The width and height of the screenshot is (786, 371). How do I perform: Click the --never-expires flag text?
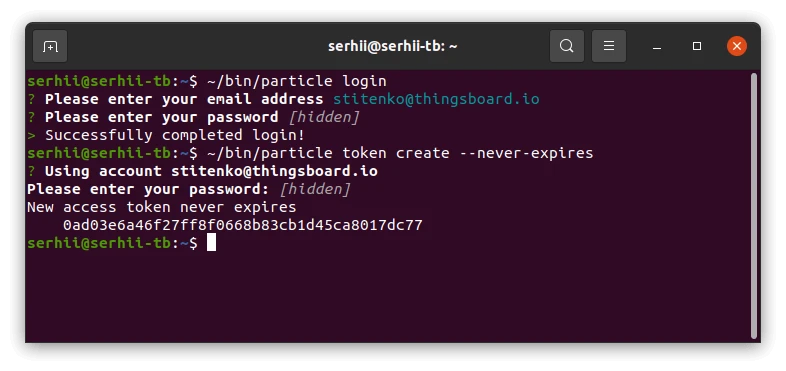pos(526,153)
